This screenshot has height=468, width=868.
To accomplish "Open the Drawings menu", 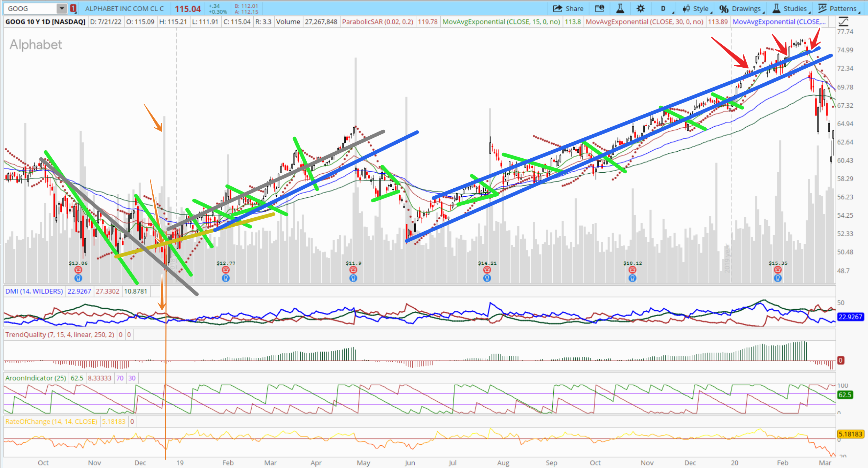I will point(742,8).
